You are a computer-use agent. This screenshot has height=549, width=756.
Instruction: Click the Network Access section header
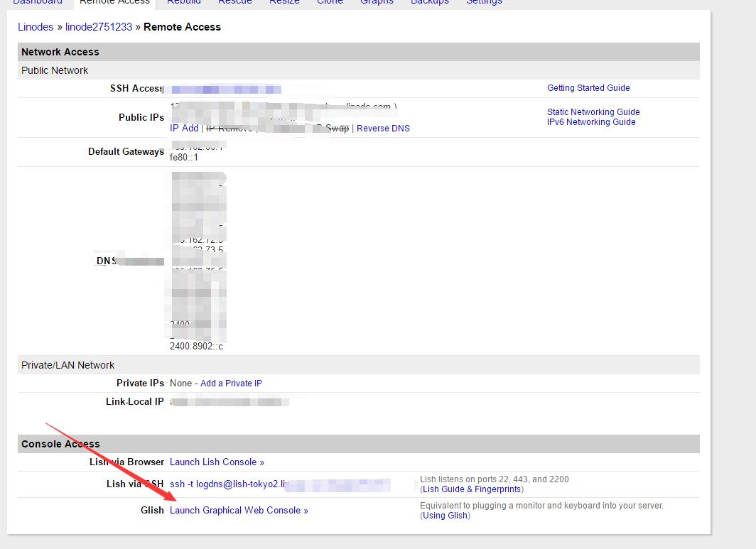point(359,52)
